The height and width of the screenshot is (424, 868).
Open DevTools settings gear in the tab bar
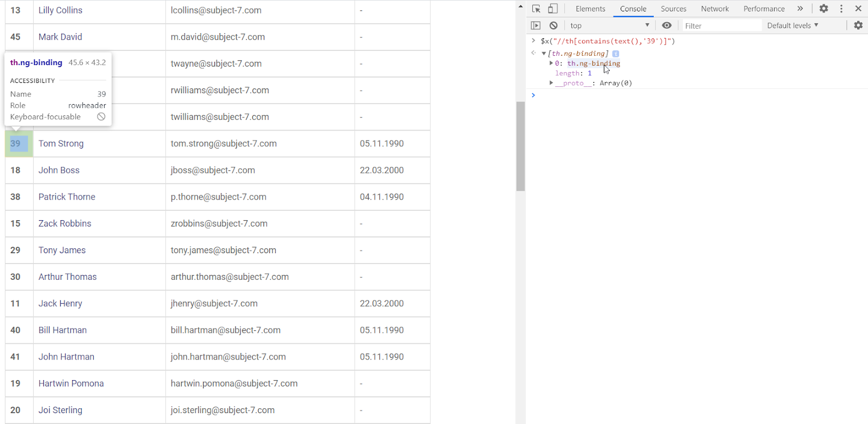[824, 9]
